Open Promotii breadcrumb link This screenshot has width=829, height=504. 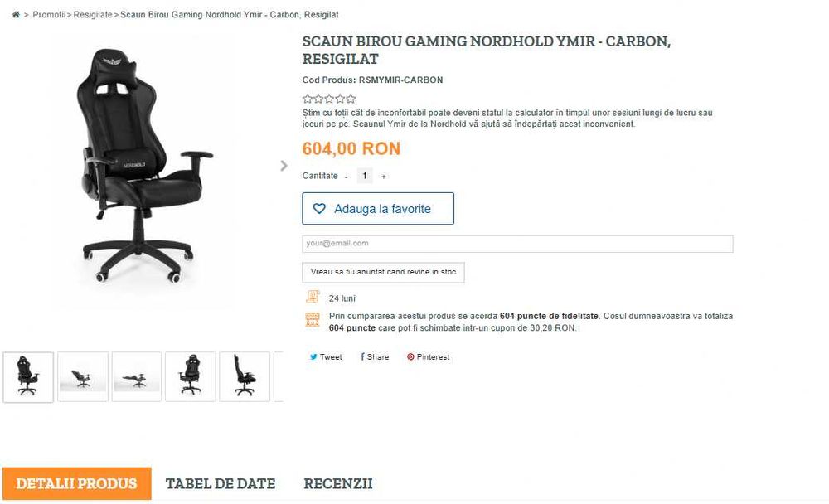pyautogui.click(x=49, y=15)
